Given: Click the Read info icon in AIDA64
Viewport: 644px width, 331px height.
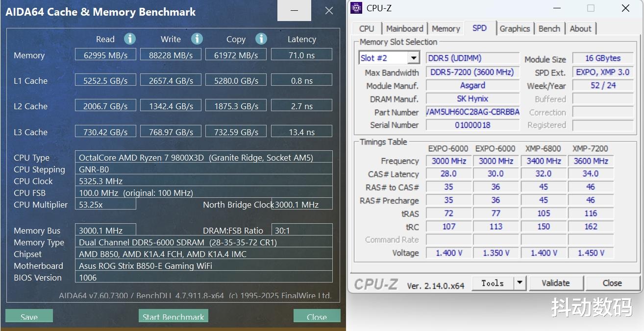Looking at the screenshot, I should click(x=130, y=39).
